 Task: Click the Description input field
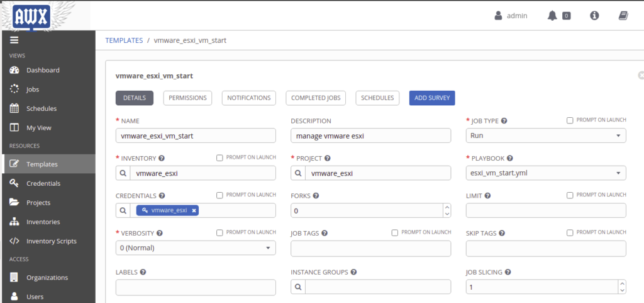tap(371, 135)
